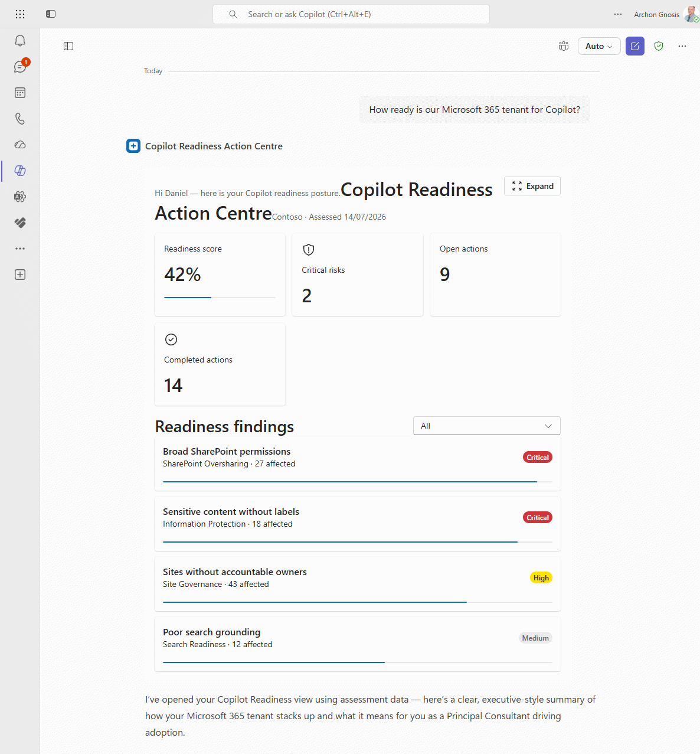Click Contoso · Assessed 14/07/2026 text
The width and height of the screenshot is (700, 754).
pyautogui.click(x=329, y=217)
